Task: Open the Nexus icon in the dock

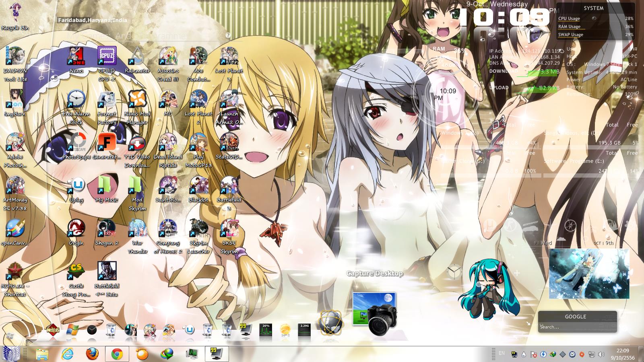Action: pos(53,330)
